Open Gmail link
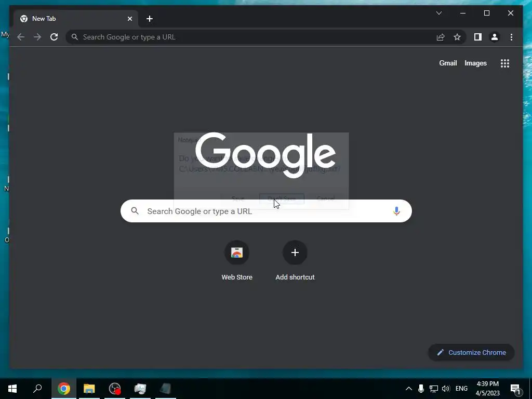The width and height of the screenshot is (532, 399). pos(448,63)
